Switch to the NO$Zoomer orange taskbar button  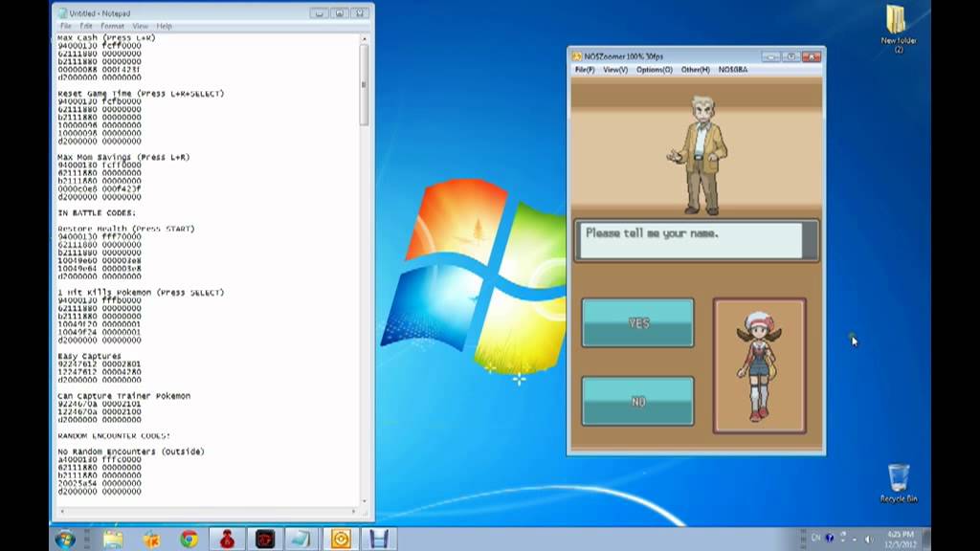click(x=341, y=539)
